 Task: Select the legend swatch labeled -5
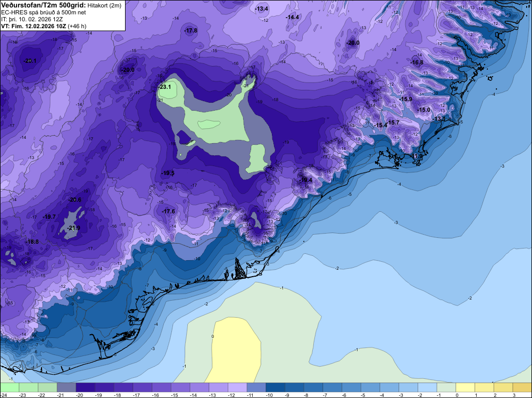[370, 387]
